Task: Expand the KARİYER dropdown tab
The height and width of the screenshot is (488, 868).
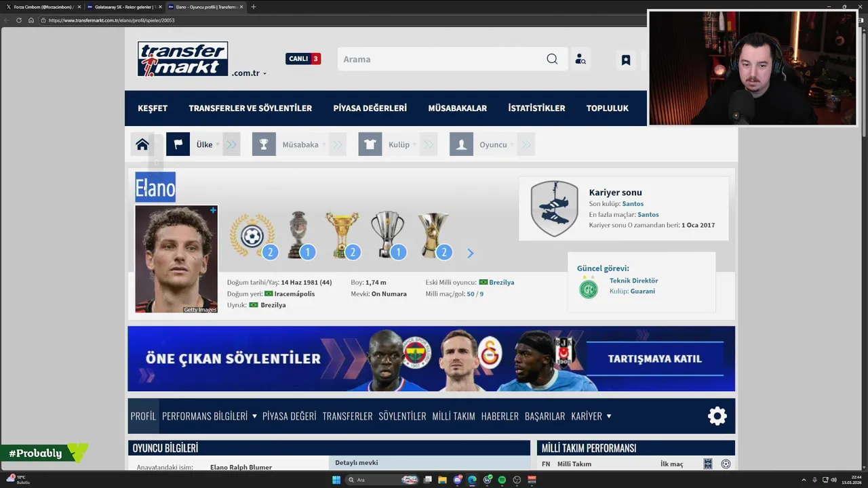Action: 591,415
